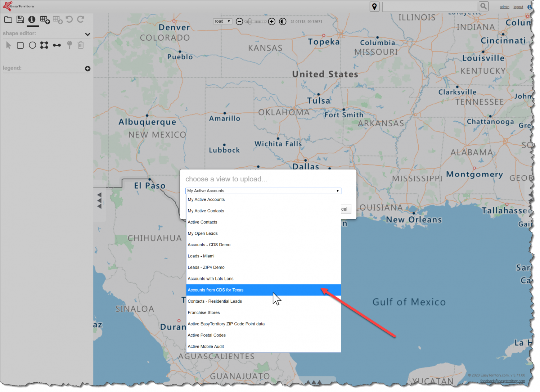Select the polygon shape editing tool
This screenshot has height=392, width=540.
(44, 45)
